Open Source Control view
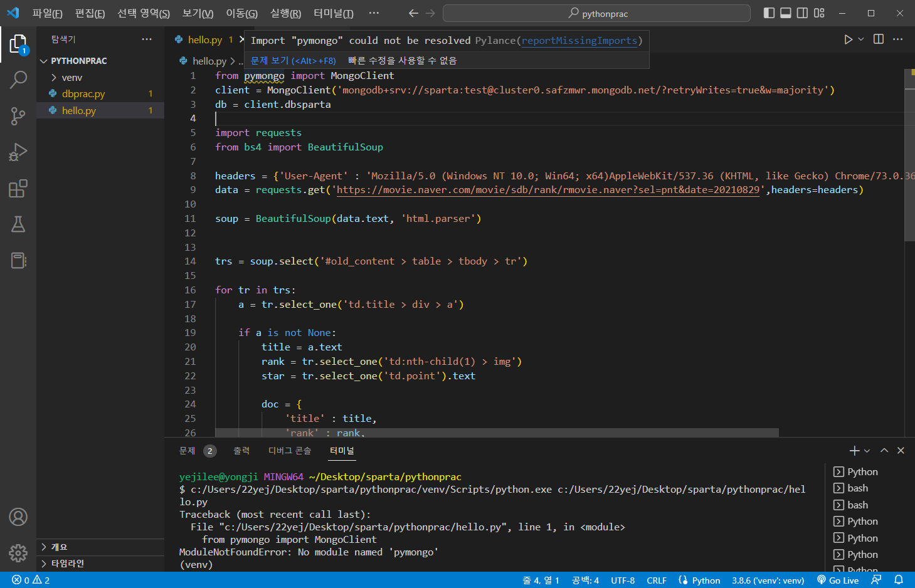Image resolution: width=915 pixels, height=588 pixels. coord(18,116)
